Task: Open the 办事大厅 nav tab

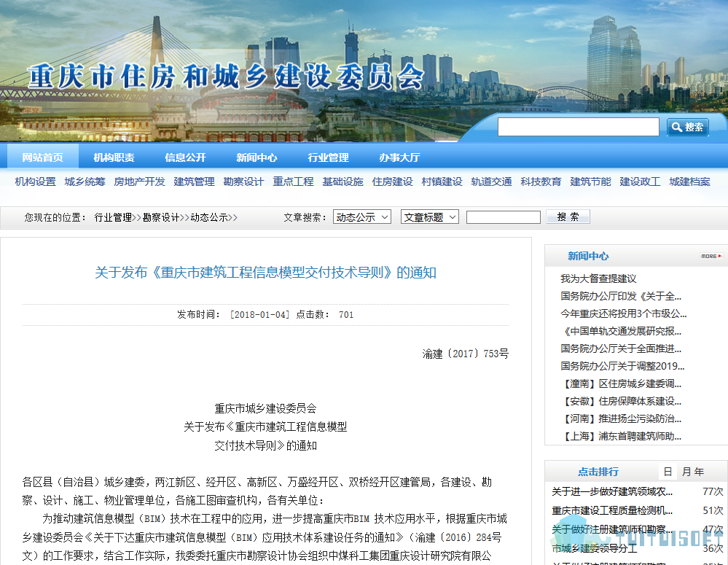Action: pyautogui.click(x=399, y=157)
